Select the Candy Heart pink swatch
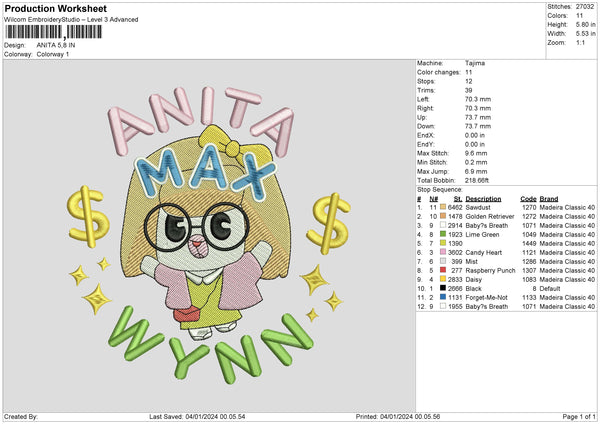The width and height of the screenshot is (600, 424). [443, 252]
